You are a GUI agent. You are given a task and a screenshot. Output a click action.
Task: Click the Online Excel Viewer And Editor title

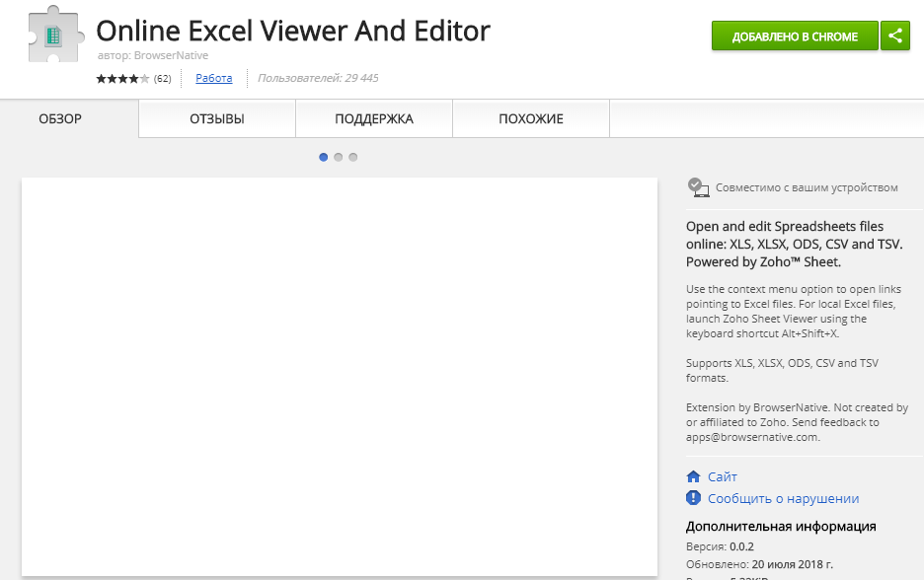pyautogui.click(x=293, y=31)
